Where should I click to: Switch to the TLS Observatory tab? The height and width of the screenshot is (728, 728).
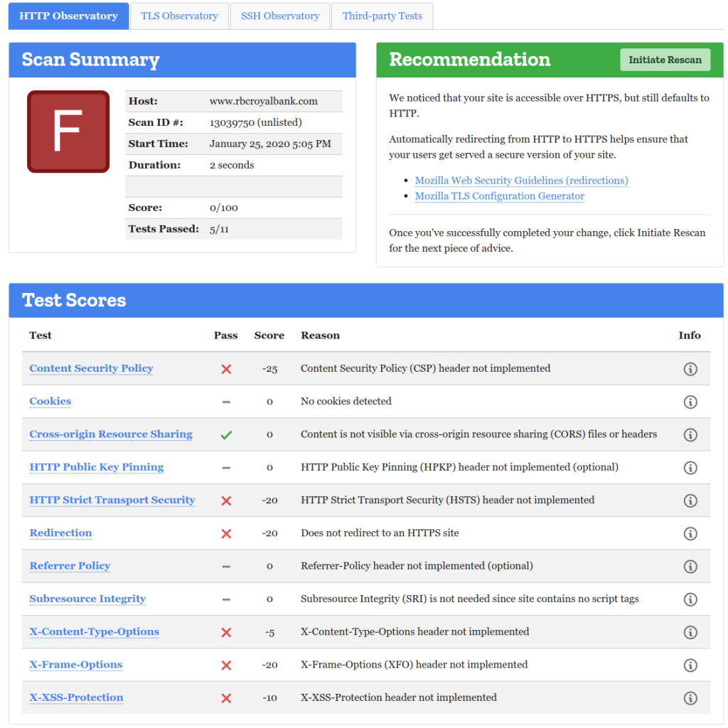pos(179,16)
